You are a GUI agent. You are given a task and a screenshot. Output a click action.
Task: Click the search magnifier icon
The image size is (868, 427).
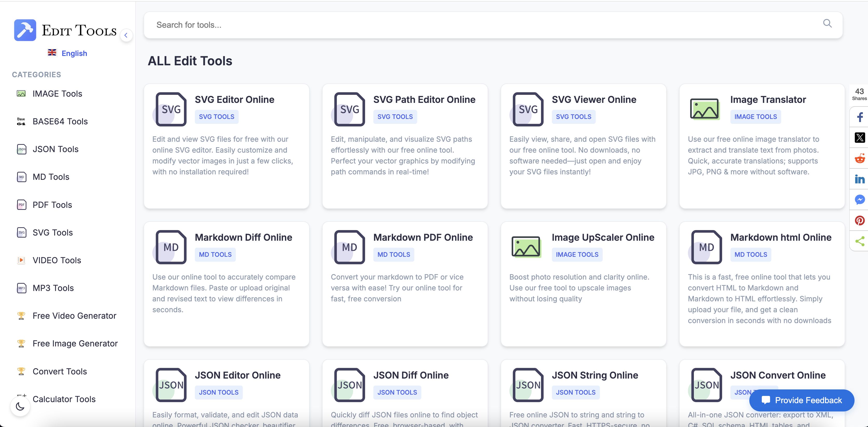tap(827, 24)
